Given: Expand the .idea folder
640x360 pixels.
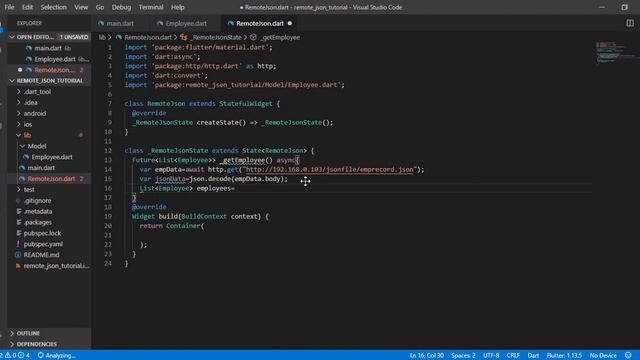Looking at the screenshot, I should (x=18, y=102).
